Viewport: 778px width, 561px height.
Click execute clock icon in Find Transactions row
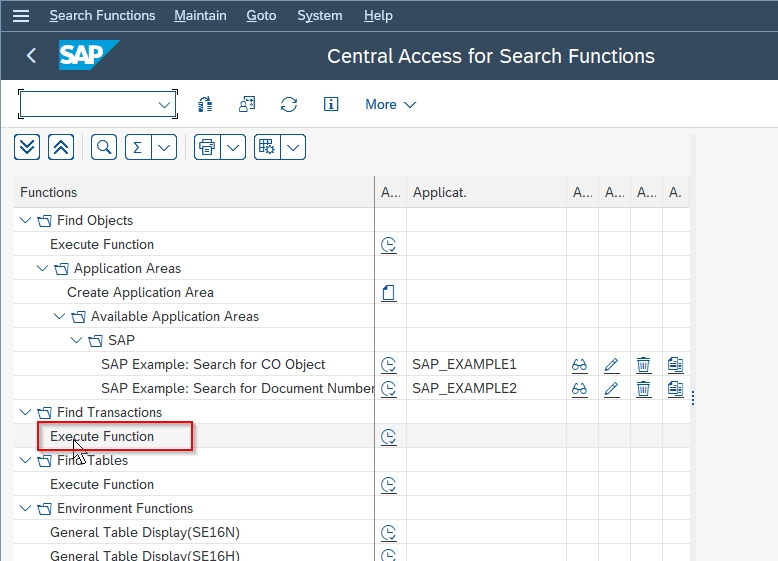coord(389,436)
